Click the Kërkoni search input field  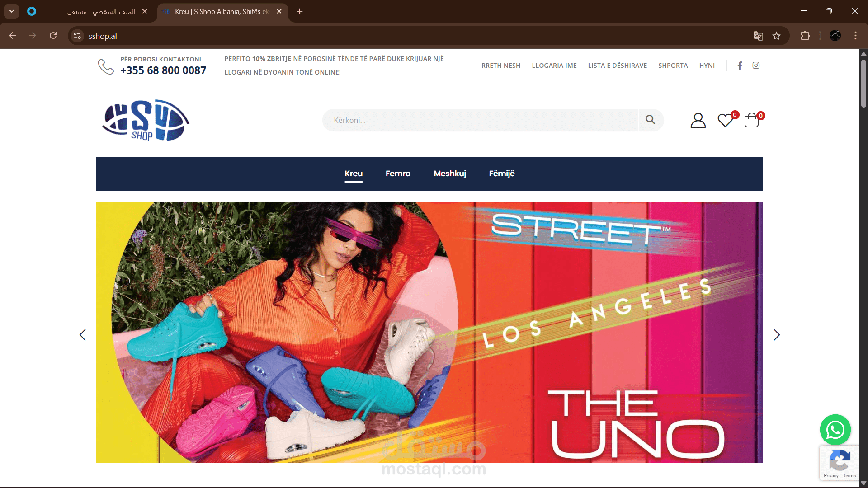click(x=479, y=120)
